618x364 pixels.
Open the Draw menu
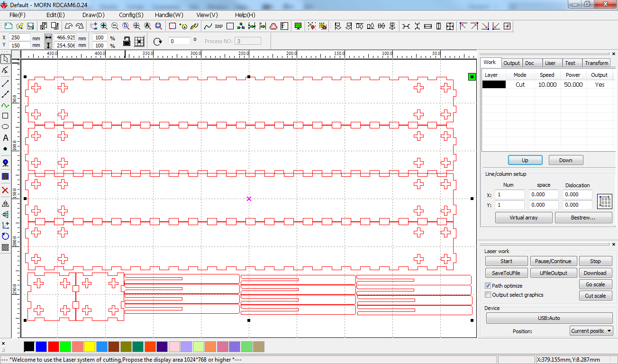93,15
